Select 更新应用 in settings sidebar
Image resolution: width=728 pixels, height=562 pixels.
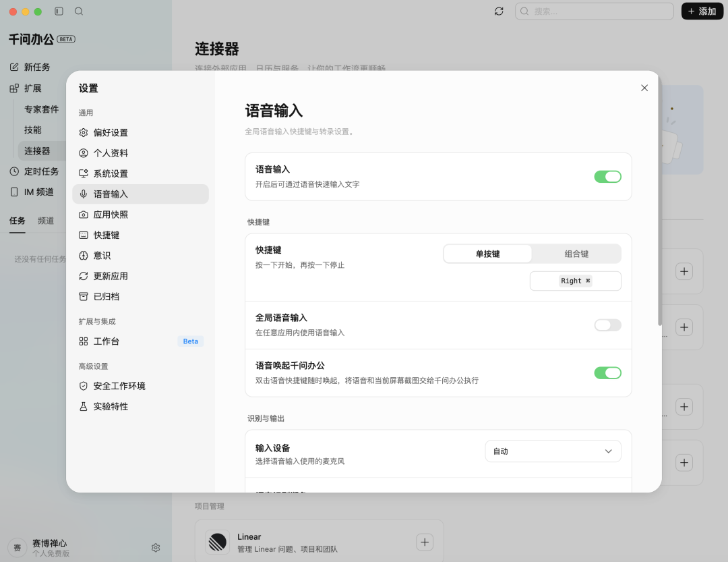click(140, 276)
